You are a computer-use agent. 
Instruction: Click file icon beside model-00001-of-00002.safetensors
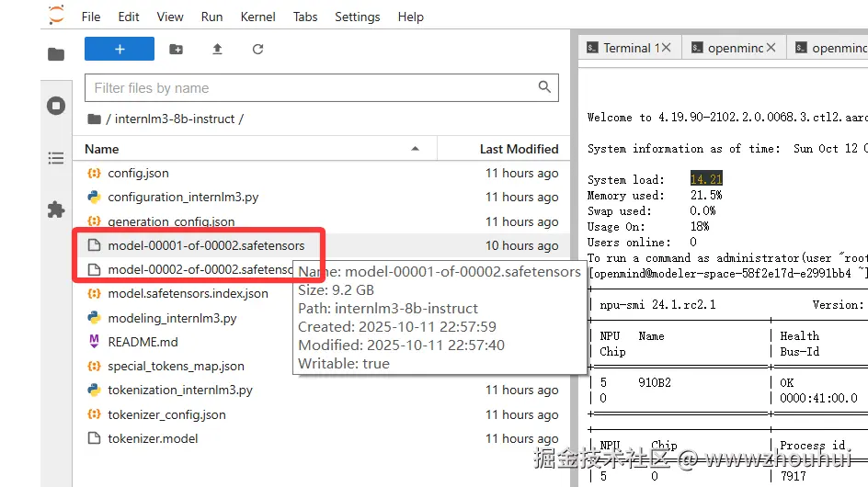94,245
